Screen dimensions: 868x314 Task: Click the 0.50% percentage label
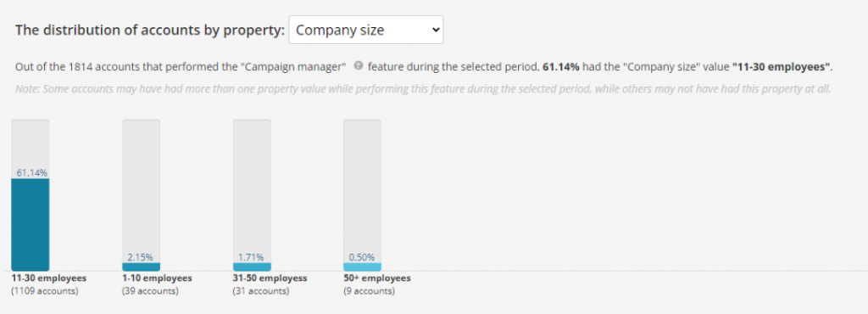pos(361,257)
